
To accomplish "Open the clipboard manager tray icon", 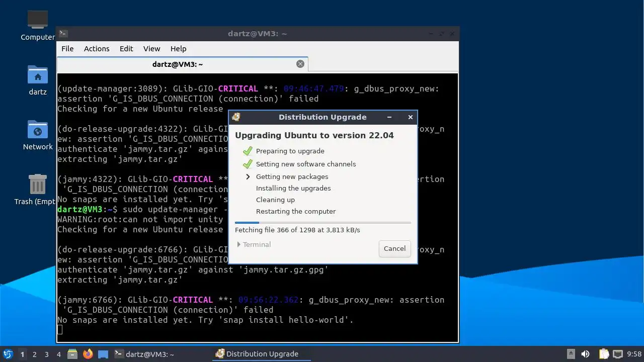I will point(603,354).
